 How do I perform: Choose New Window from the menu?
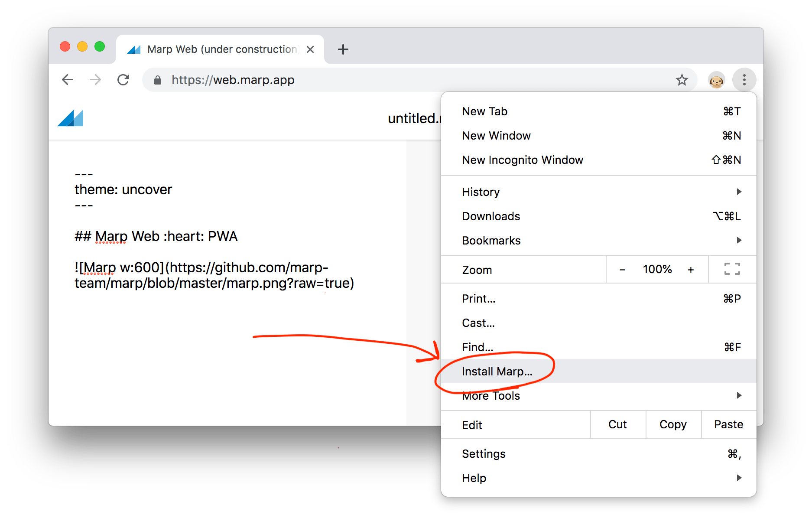click(x=598, y=136)
